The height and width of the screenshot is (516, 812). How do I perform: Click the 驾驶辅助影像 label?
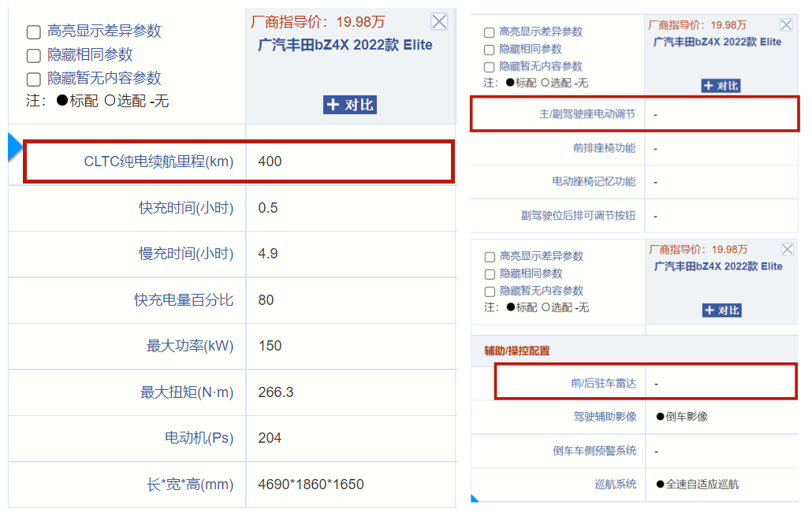605,417
